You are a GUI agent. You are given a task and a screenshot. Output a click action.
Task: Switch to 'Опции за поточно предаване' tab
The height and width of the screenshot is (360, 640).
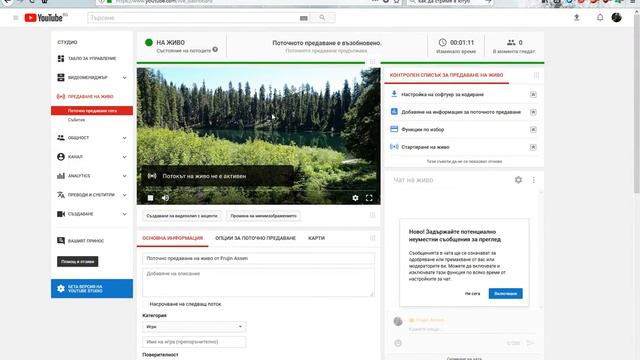(255, 238)
